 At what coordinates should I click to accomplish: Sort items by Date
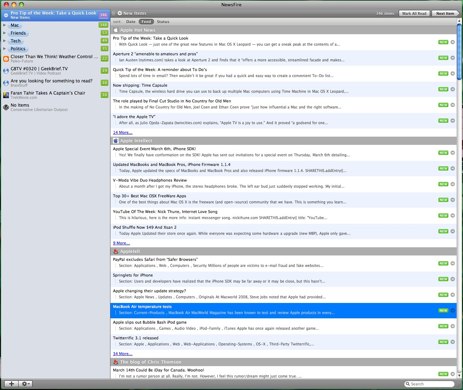click(x=131, y=22)
